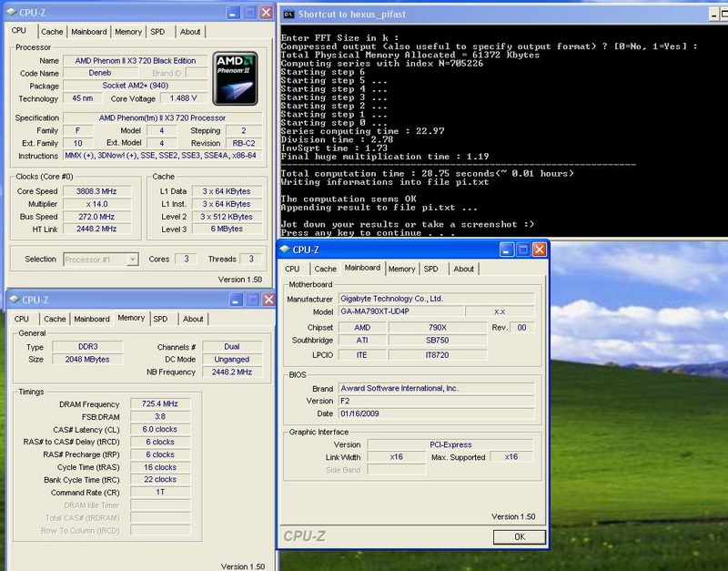Click the Total computation time line in console
The width and height of the screenshot is (728, 571).
[x=427, y=173]
